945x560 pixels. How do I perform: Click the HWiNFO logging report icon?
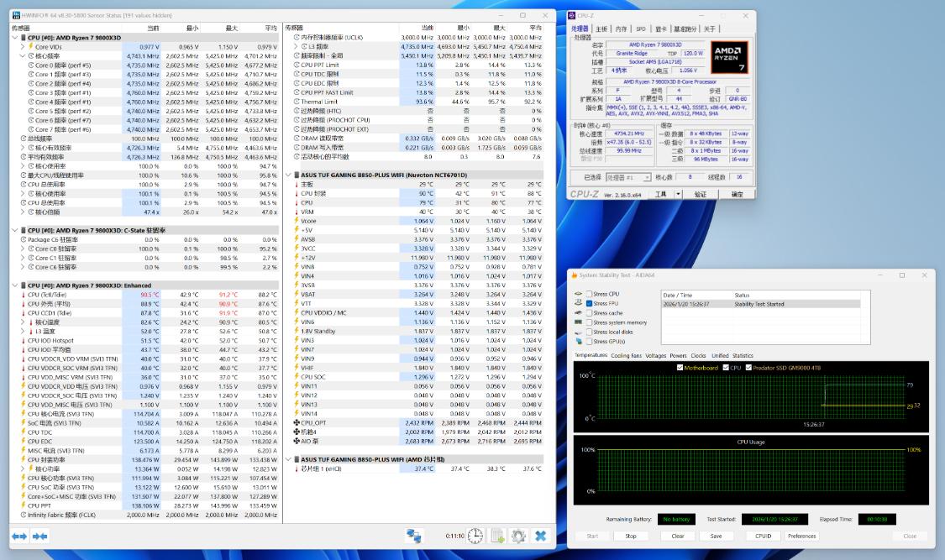tap(497, 536)
